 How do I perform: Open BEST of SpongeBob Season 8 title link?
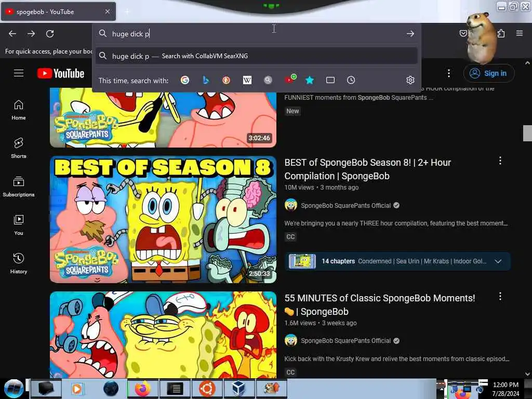click(x=368, y=169)
